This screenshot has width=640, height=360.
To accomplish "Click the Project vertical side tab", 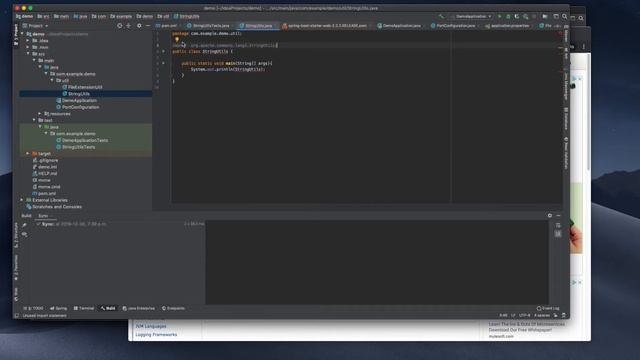I will (x=16, y=35).
